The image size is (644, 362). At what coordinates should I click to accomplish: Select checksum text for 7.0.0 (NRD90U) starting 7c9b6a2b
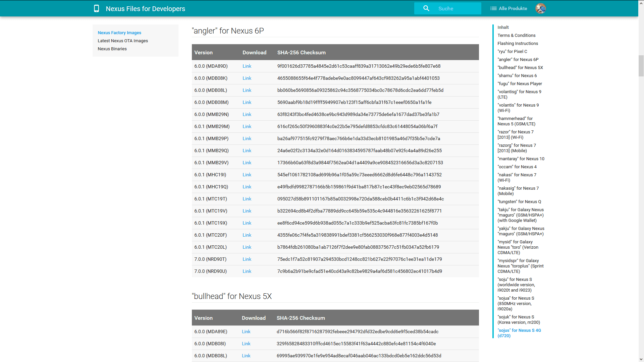(360, 271)
